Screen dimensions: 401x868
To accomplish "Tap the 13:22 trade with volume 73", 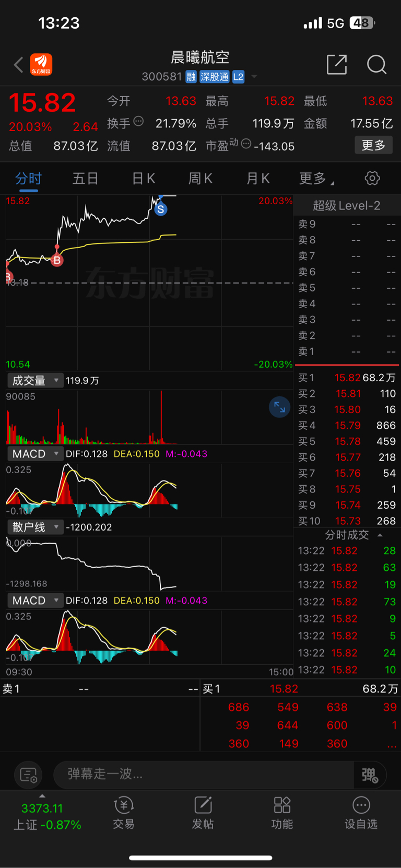I will pos(347,602).
